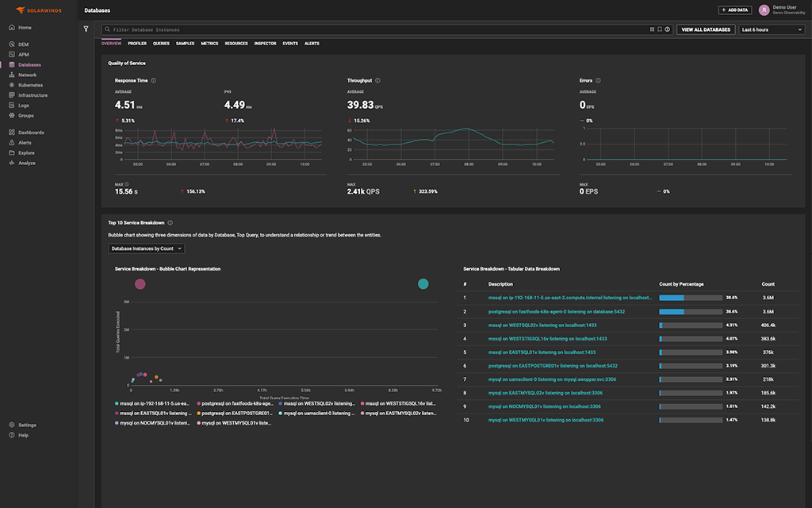Click the info icon next to Response Time

[x=151, y=80]
